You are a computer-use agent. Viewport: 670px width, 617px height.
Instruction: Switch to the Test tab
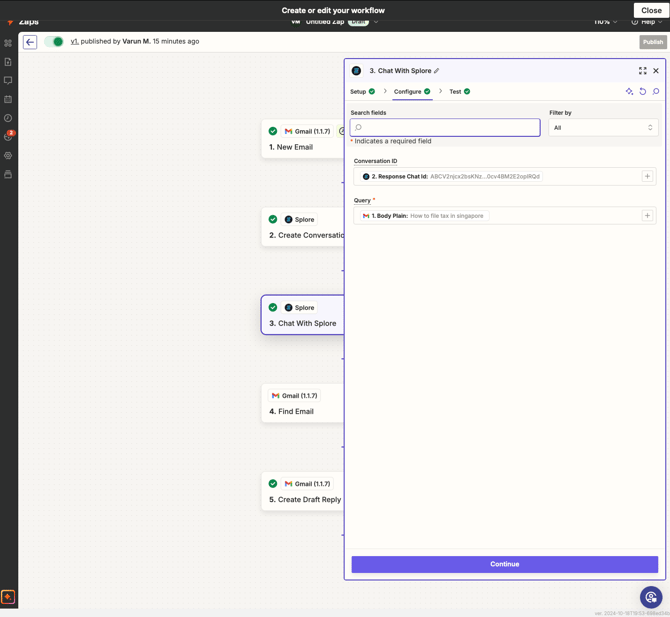[460, 91]
